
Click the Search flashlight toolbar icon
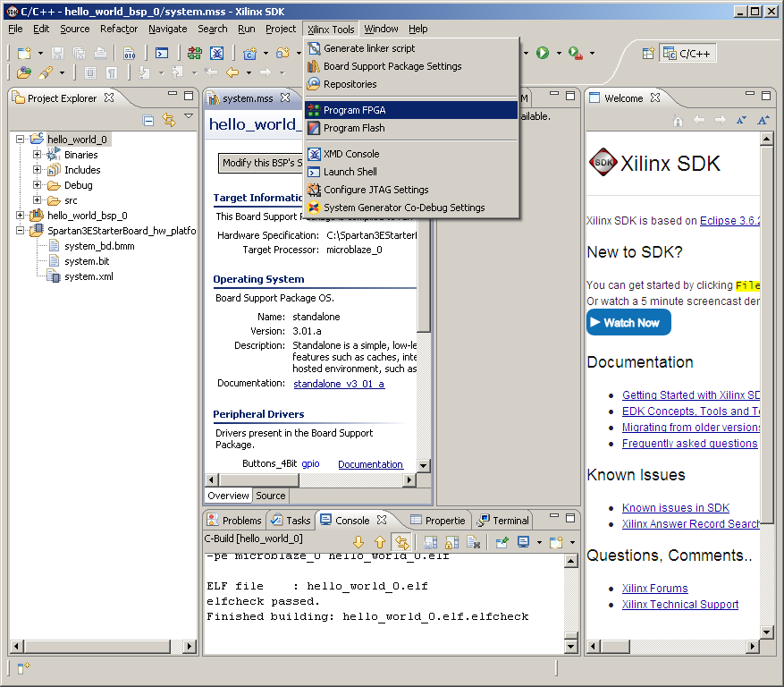[46, 73]
